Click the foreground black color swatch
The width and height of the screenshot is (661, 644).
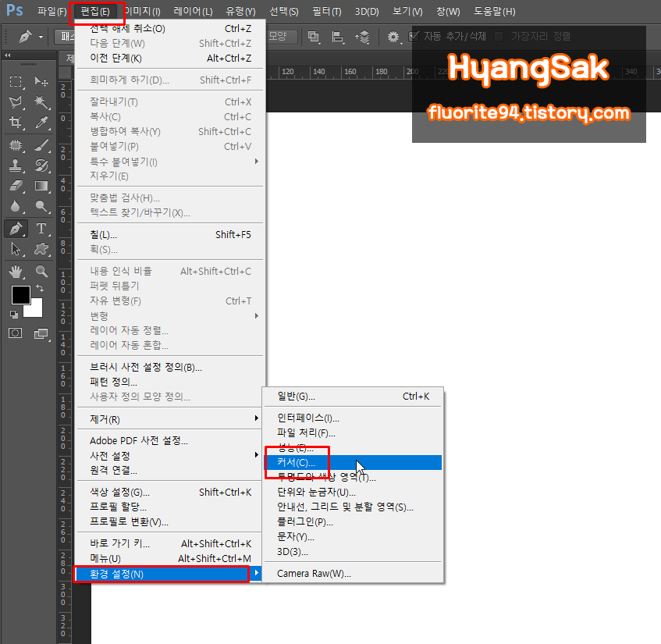(x=20, y=294)
